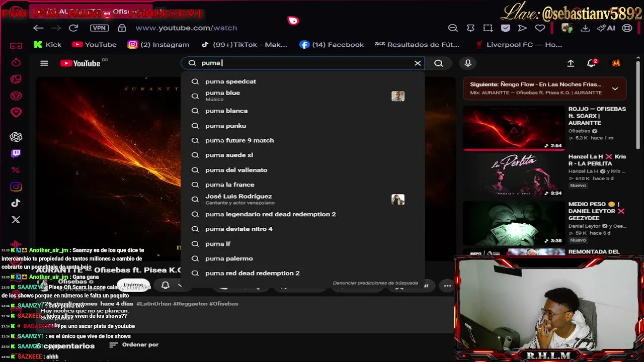
Task: Click the snapshot capture icon in toolbar
Action: [x=488, y=28]
